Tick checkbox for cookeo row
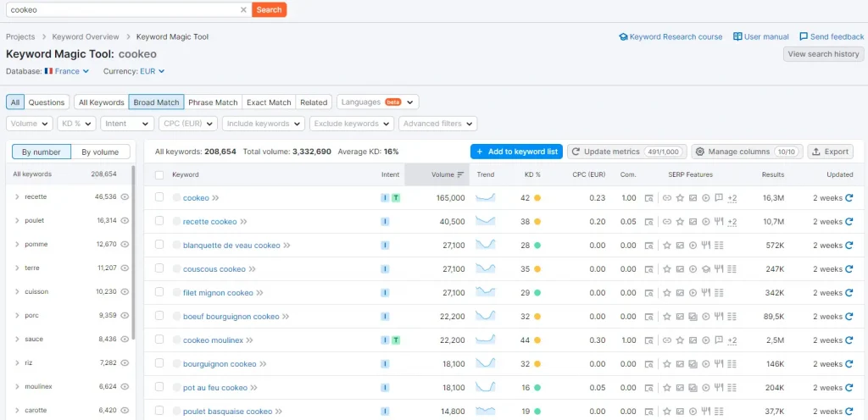Image resolution: width=868 pixels, height=420 pixels. (159, 197)
